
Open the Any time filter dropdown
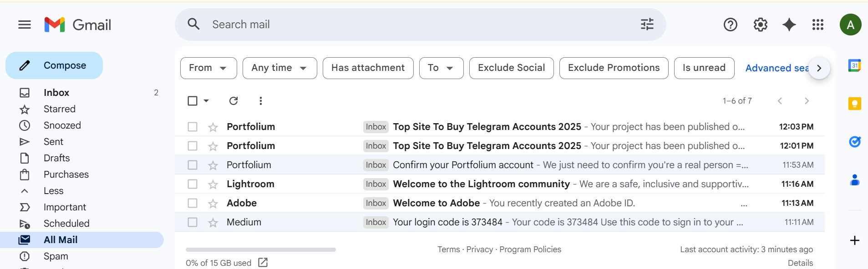click(279, 68)
